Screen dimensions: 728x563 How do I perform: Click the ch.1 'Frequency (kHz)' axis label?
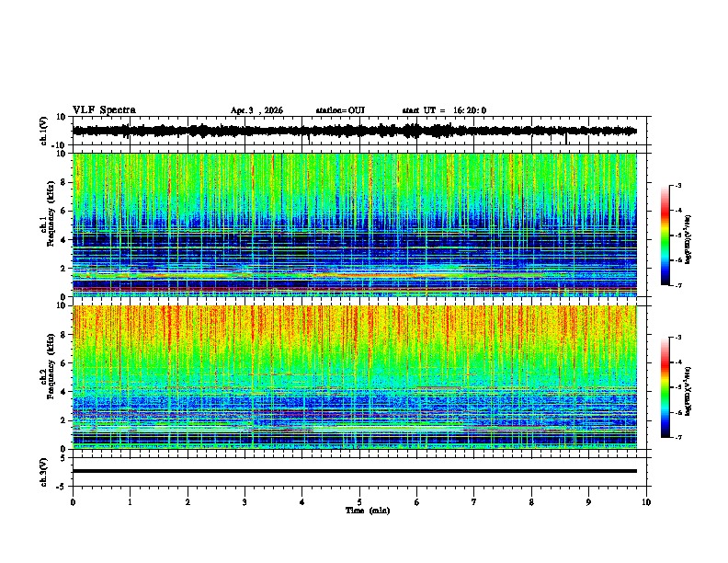point(51,213)
